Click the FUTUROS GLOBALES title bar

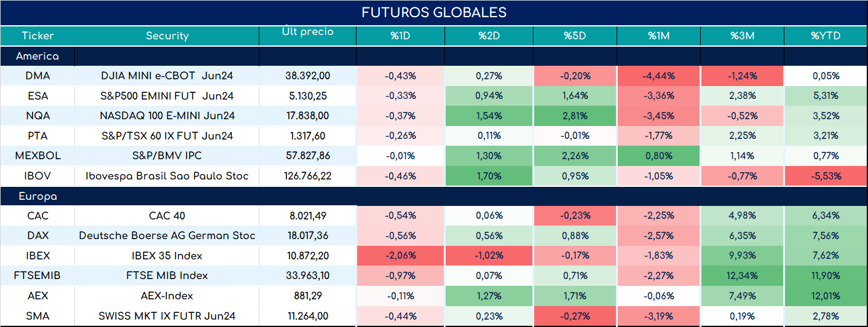click(434, 12)
